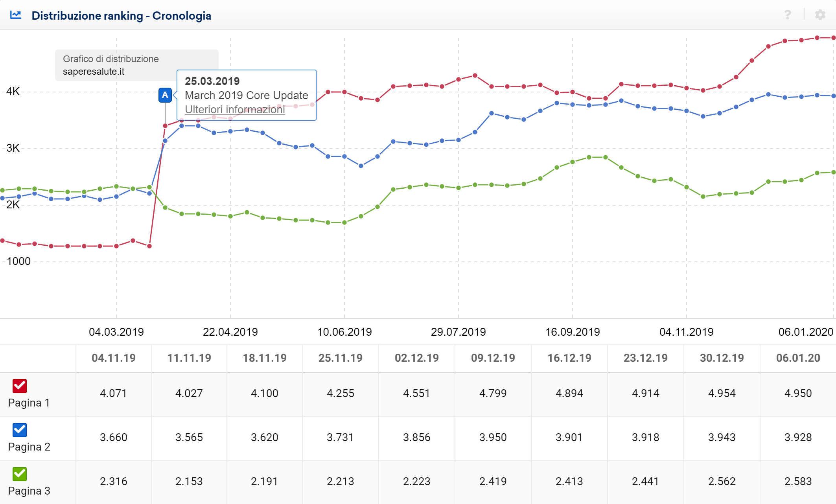Viewport: 836px width, 504px height.
Task: Click the event marker A pin
Action: click(x=165, y=95)
